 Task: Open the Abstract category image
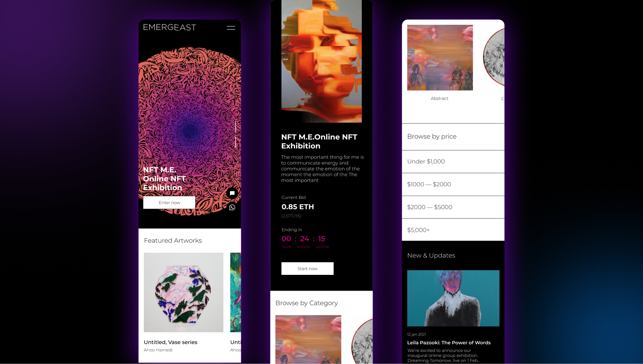click(x=440, y=58)
